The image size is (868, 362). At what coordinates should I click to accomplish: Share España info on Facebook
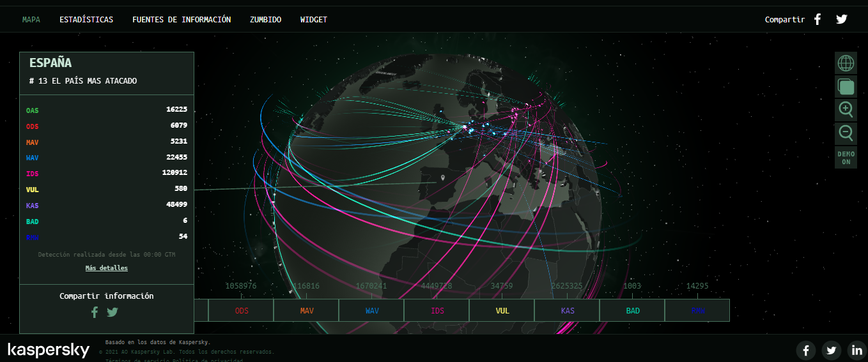[95, 312]
